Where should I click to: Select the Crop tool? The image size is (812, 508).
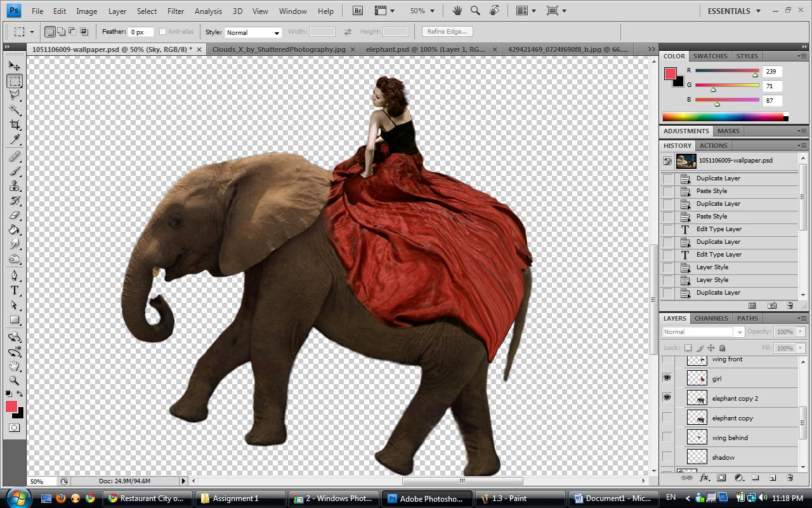click(15, 124)
